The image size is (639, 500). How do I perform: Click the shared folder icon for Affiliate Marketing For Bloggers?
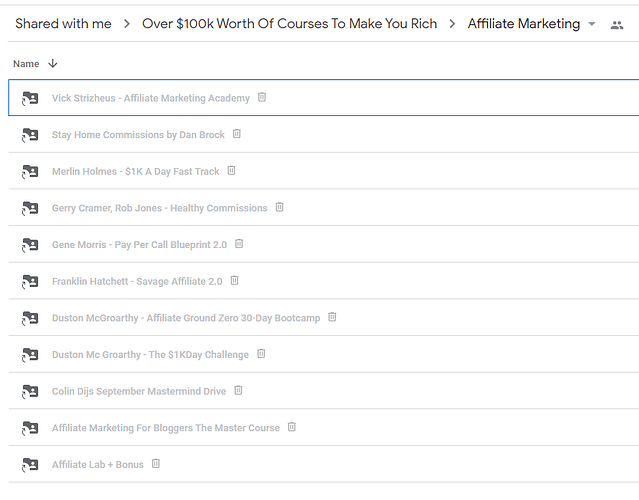[x=30, y=428]
